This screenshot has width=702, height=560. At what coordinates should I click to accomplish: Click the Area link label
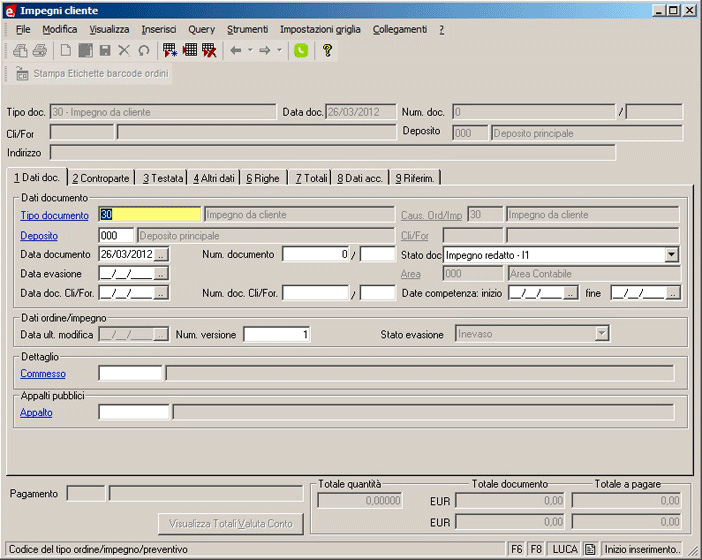[x=411, y=274]
